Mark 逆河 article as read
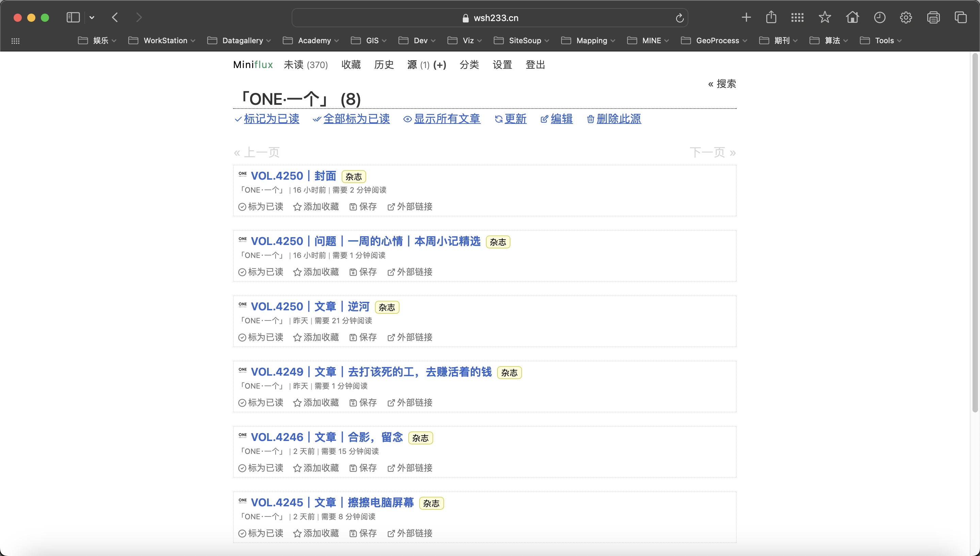This screenshot has height=556, width=980. [261, 337]
